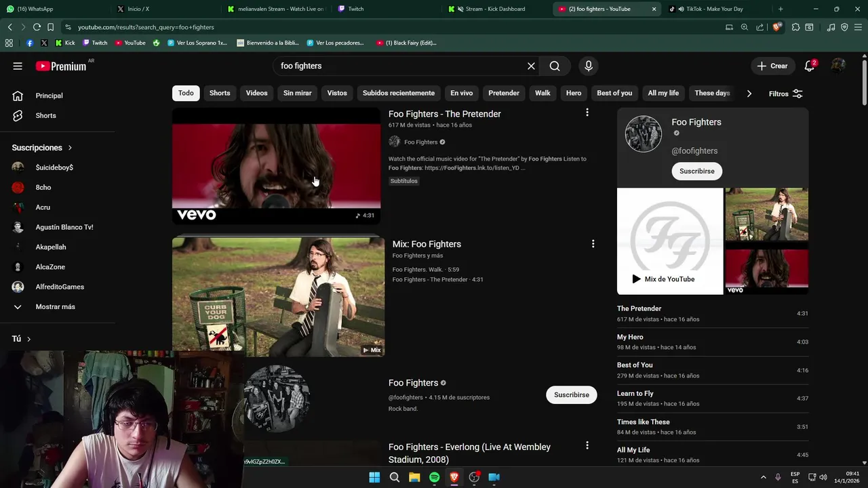
Task: Show more filter chips with right arrow
Action: [x=749, y=94]
